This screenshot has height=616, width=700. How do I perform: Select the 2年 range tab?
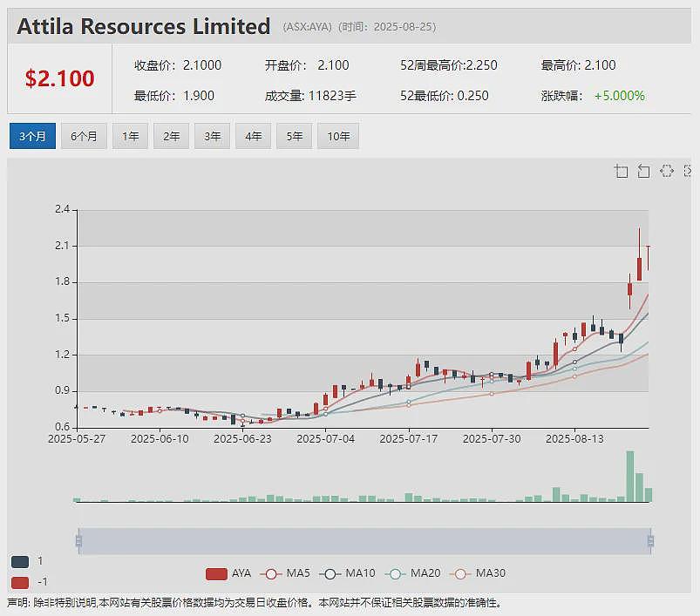[x=172, y=136]
